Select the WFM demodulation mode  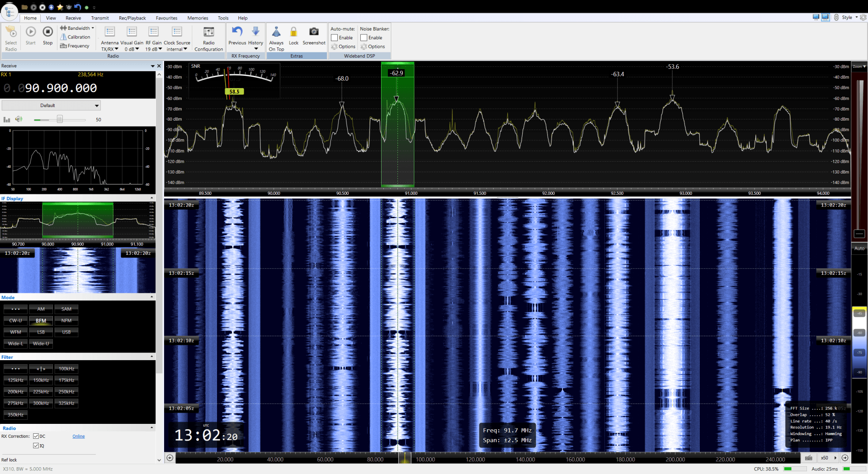tap(16, 332)
